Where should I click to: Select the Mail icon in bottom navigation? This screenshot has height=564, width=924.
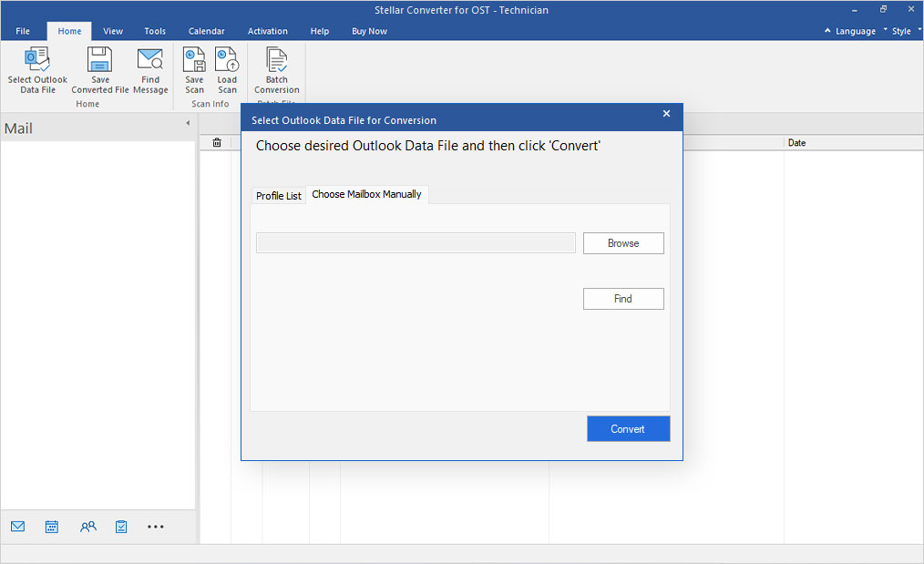pos(18,527)
